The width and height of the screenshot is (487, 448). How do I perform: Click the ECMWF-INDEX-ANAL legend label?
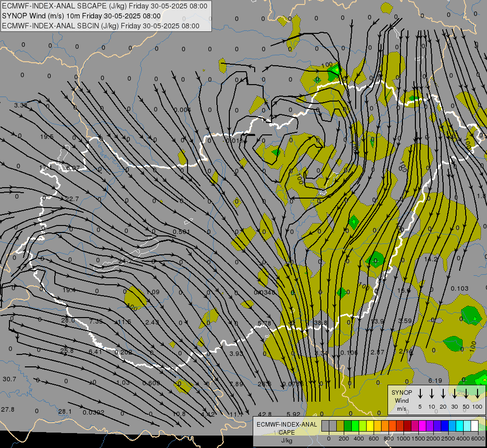point(287,425)
